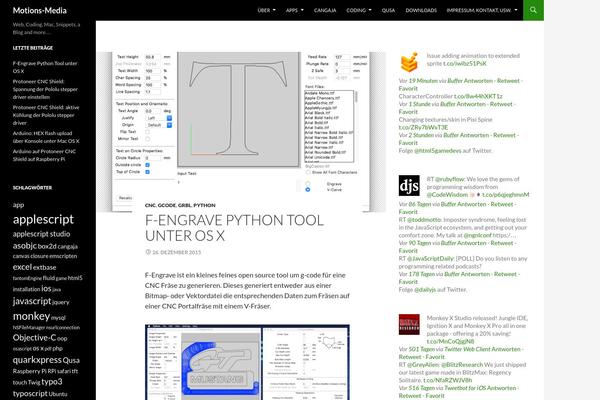Click the 19 Minuten tweet timestamp

click(x=423, y=80)
